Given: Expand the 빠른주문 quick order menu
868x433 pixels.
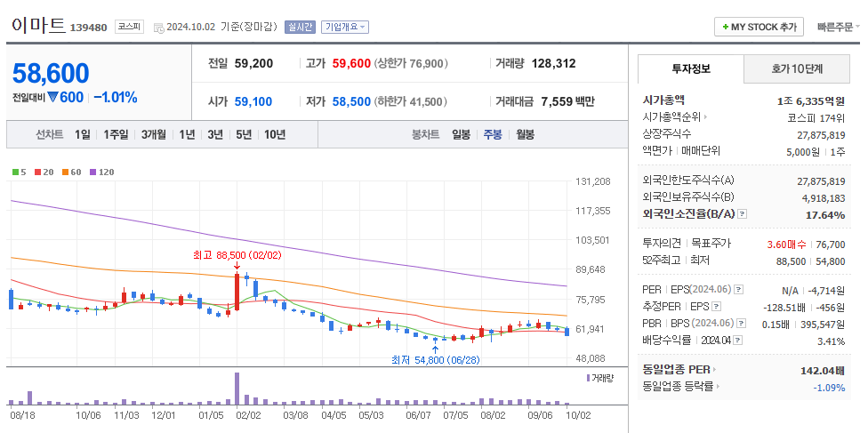Looking at the screenshot, I should pos(838,27).
